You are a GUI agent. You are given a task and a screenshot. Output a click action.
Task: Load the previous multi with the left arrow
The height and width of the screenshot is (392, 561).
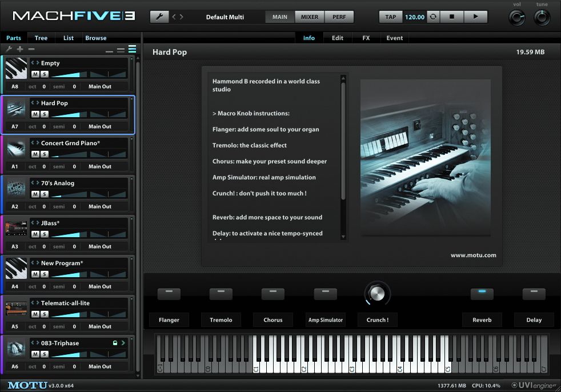tap(174, 17)
